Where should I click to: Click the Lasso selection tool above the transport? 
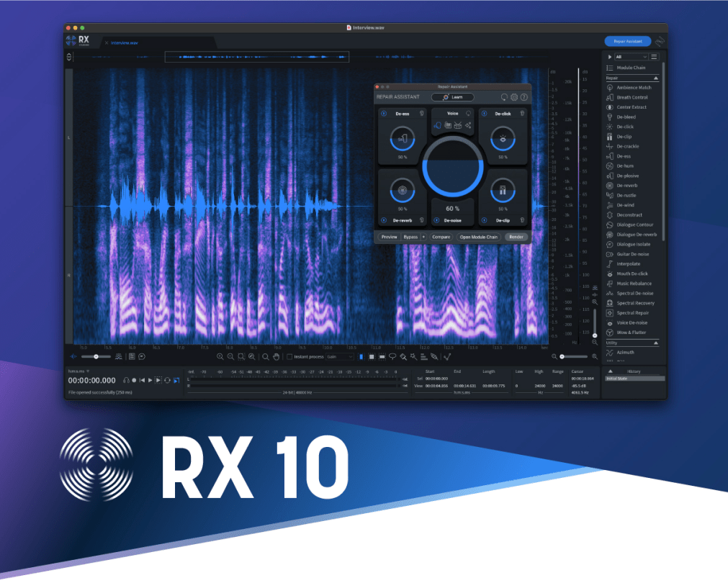(392, 356)
